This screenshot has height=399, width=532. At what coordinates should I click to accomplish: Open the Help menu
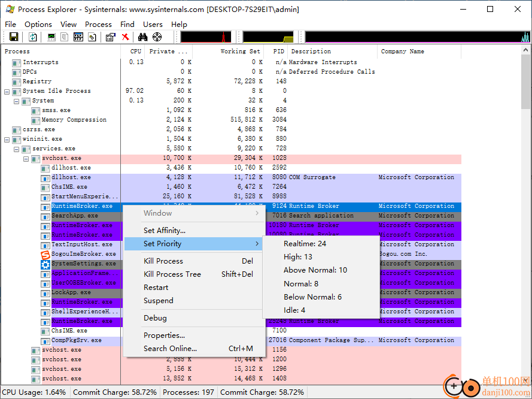[179, 25]
